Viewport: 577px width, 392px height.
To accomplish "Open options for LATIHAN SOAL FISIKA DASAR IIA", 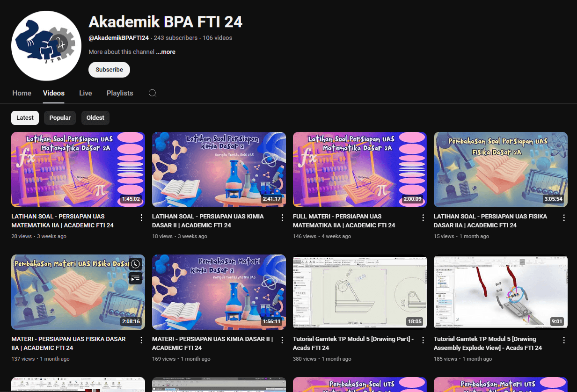I will pyautogui.click(x=564, y=217).
